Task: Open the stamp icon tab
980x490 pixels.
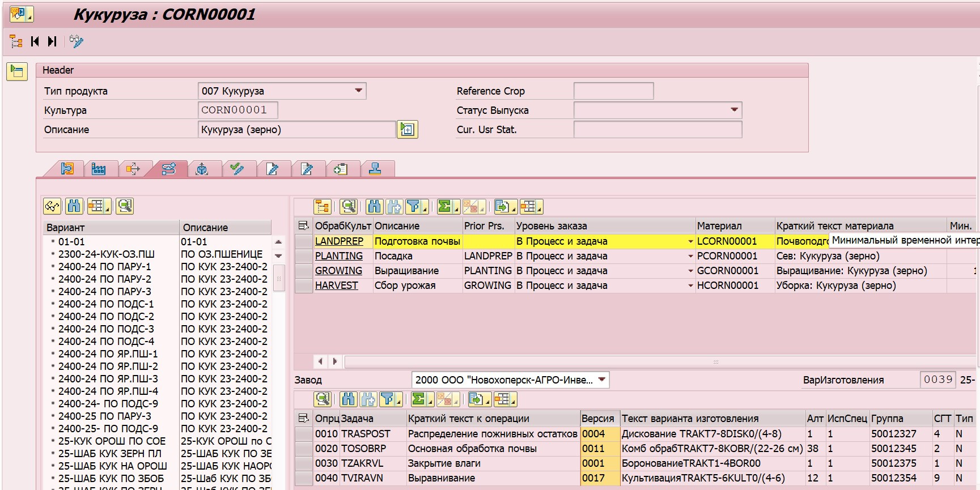Action: pyautogui.click(x=375, y=169)
